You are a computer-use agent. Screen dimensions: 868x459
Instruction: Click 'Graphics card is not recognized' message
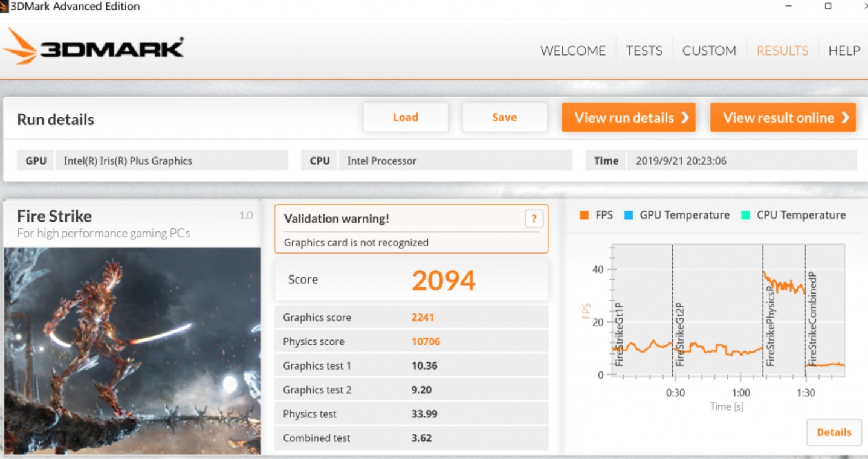(356, 243)
